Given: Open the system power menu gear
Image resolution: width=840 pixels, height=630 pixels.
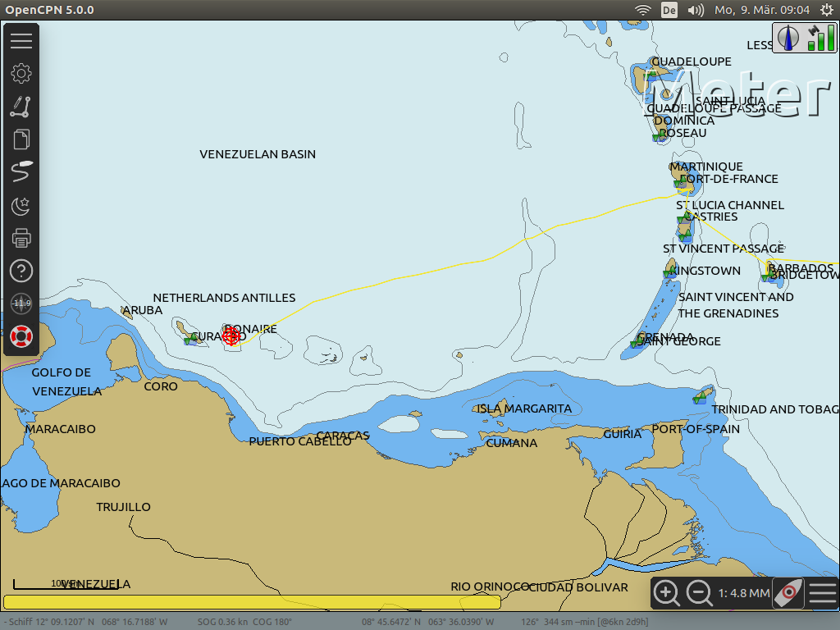Looking at the screenshot, I should [827, 10].
